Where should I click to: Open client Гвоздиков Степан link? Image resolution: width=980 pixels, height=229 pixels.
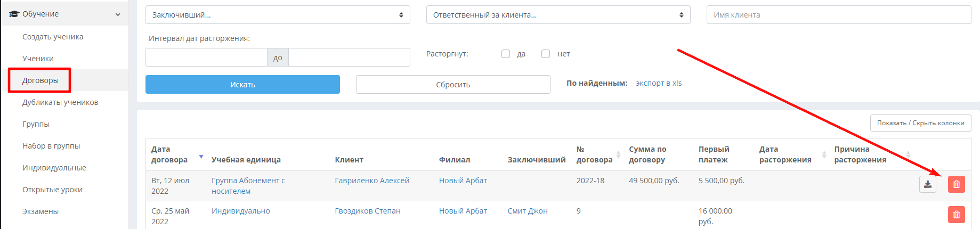click(x=368, y=211)
